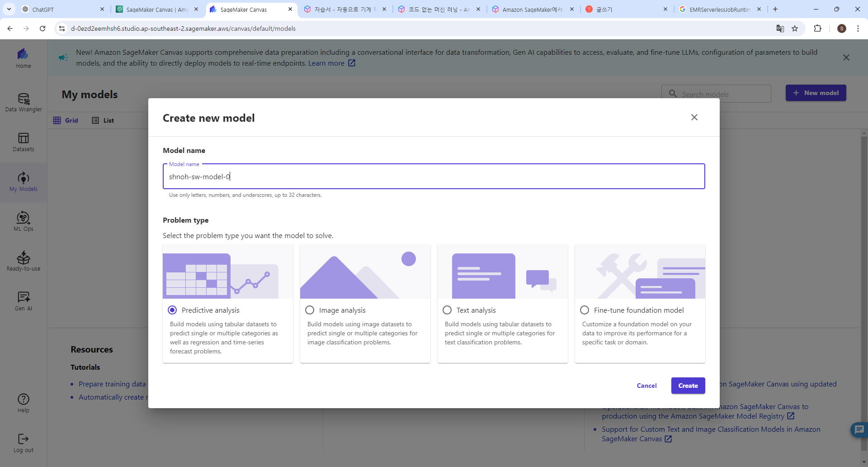Open tab search dropdown arrow
The width and height of the screenshot is (868, 467).
(x=9, y=9)
